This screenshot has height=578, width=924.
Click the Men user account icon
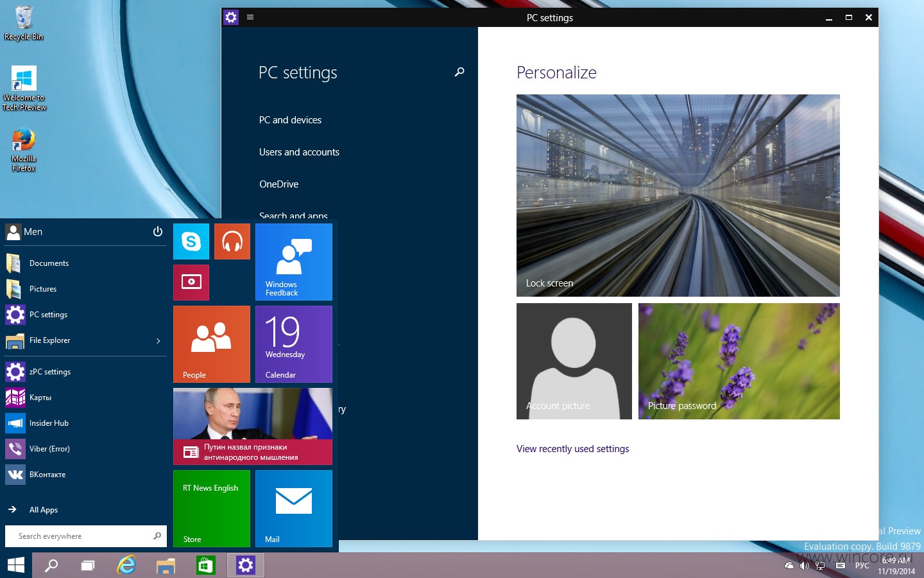(13, 232)
